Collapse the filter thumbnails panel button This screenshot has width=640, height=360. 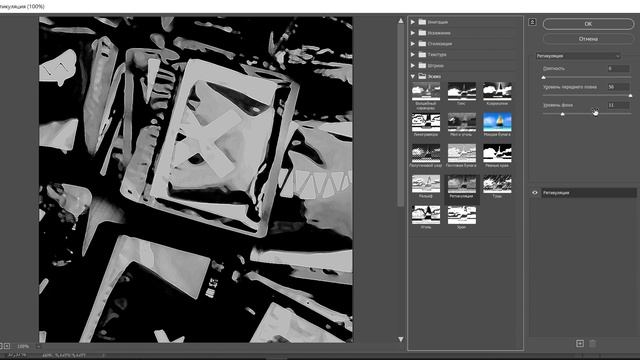[x=532, y=22]
